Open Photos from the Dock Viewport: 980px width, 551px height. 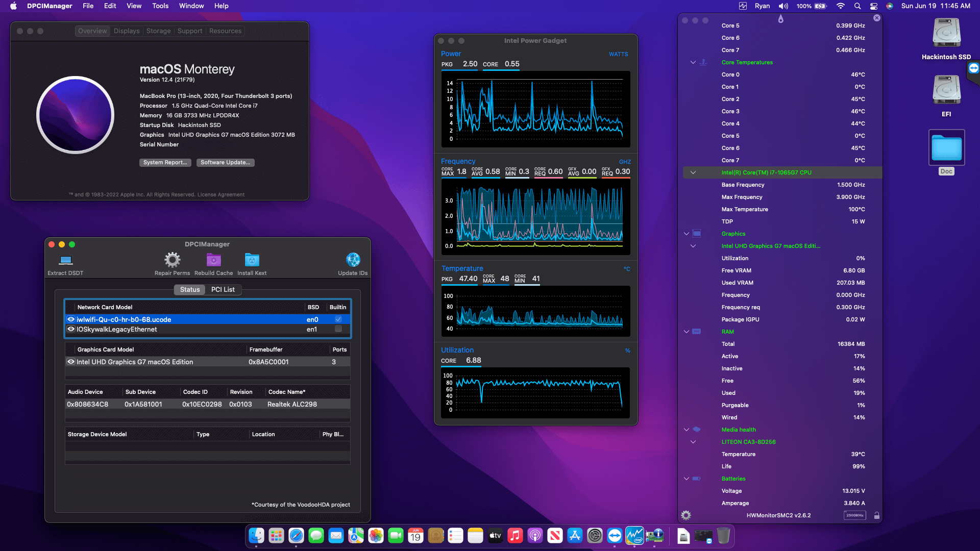376,536
